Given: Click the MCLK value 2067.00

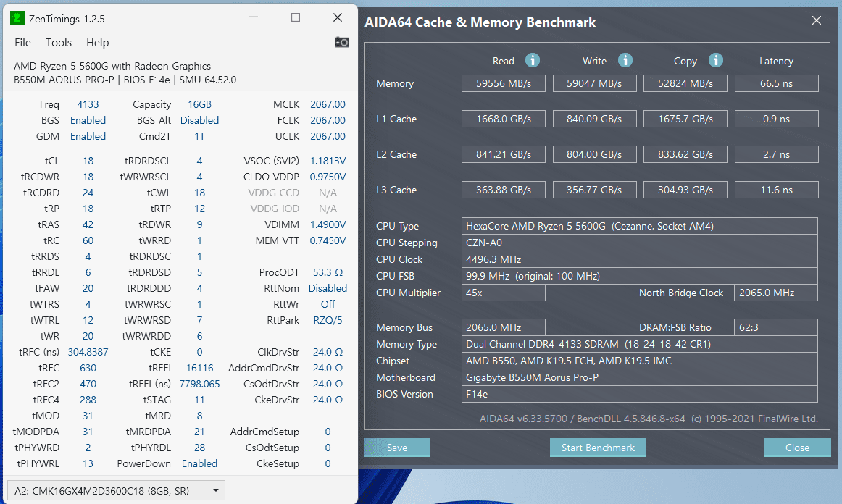Looking at the screenshot, I should pos(328,105).
